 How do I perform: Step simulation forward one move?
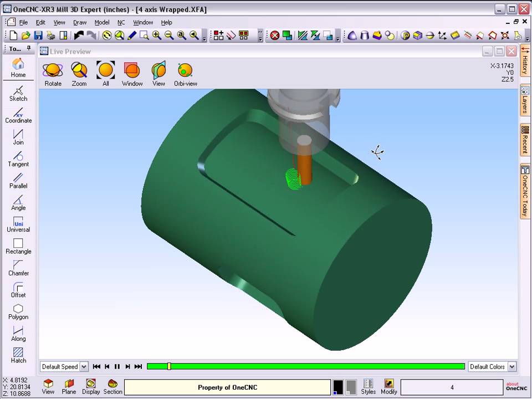127,366
